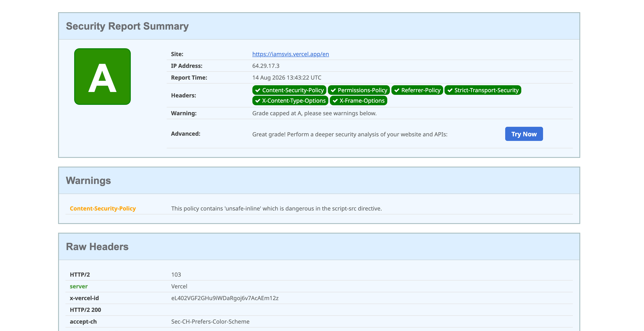Click the HTTP/2 103 status value
The image size is (644, 331).
coord(176,274)
